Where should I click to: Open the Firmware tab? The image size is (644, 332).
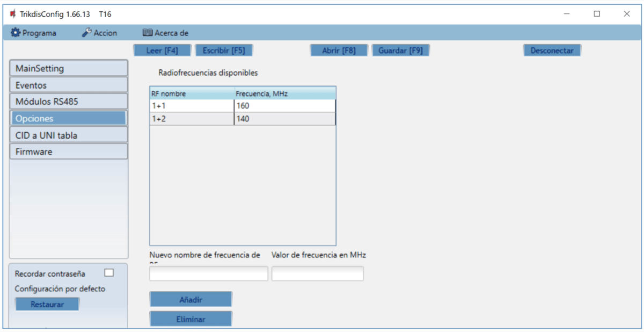click(69, 151)
